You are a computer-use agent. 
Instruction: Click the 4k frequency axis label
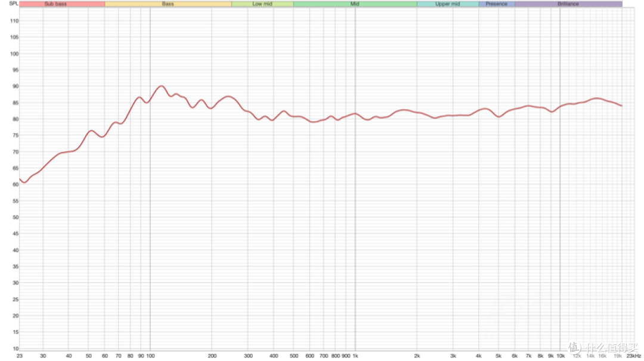coord(478,356)
